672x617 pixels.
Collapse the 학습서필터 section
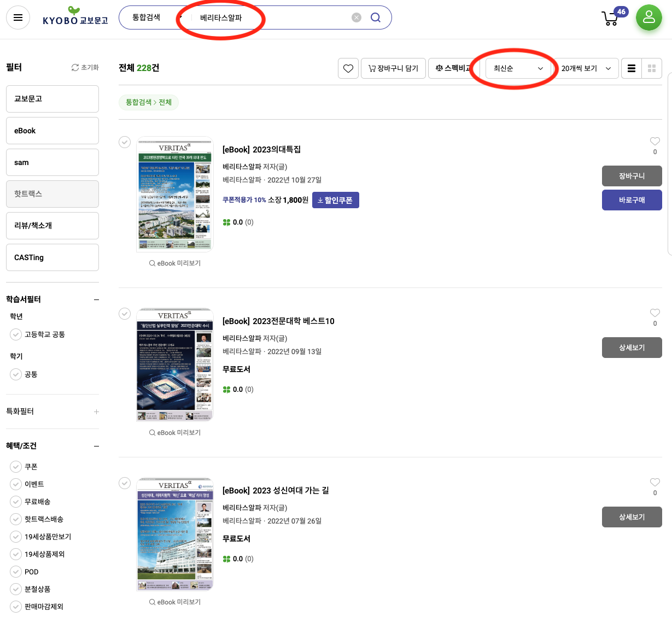(96, 299)
